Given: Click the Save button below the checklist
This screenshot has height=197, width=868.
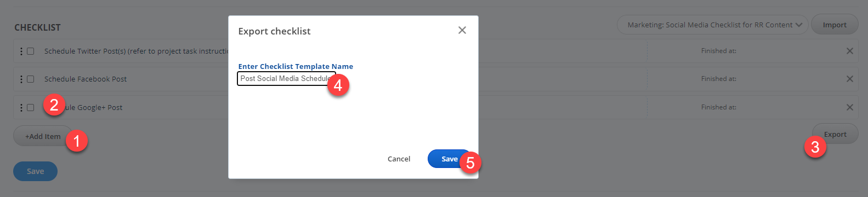Looking at the screenshot, I should pos(35,171).
